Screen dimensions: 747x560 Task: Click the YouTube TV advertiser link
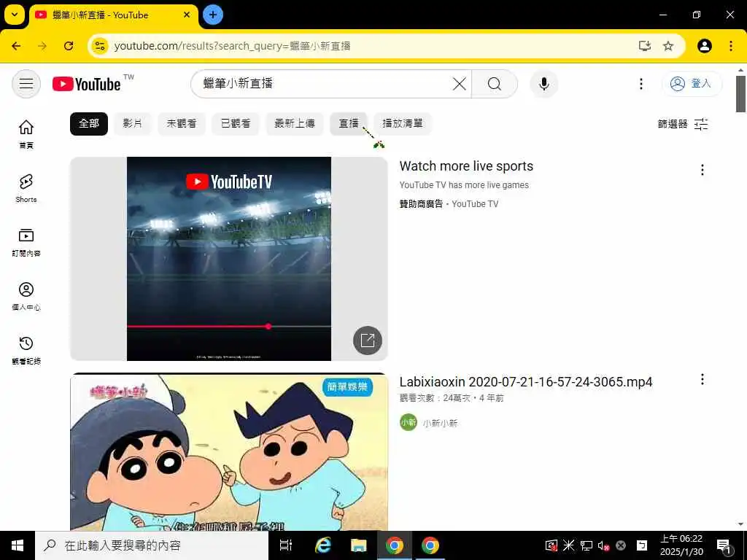point(475,204)
